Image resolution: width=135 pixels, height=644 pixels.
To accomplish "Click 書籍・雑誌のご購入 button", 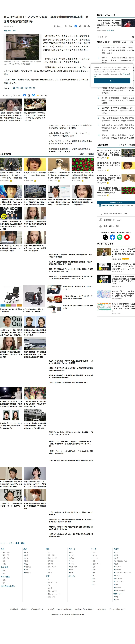I will [116, 226].
